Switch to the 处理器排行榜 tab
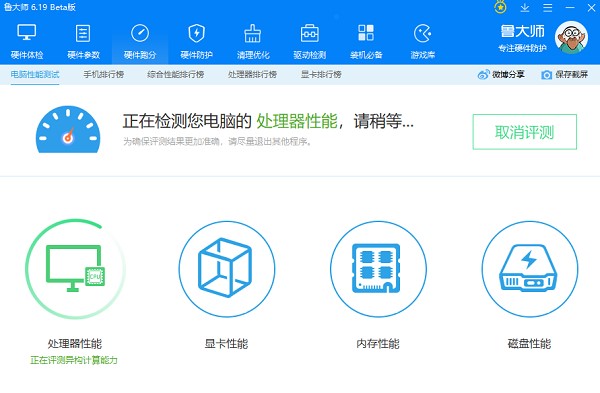This screenshot has height=393, width=600. pyautogui.click(x=253, y=74)
